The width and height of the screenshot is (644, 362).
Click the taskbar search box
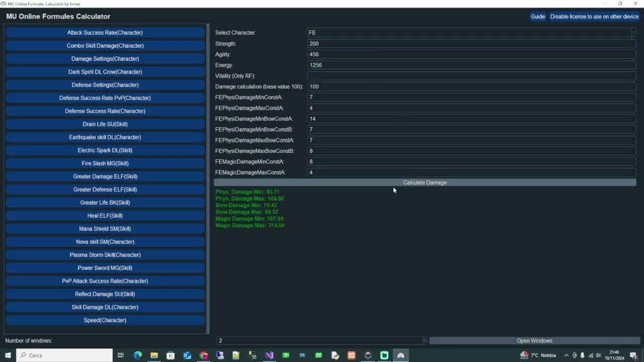click(64, 355)
